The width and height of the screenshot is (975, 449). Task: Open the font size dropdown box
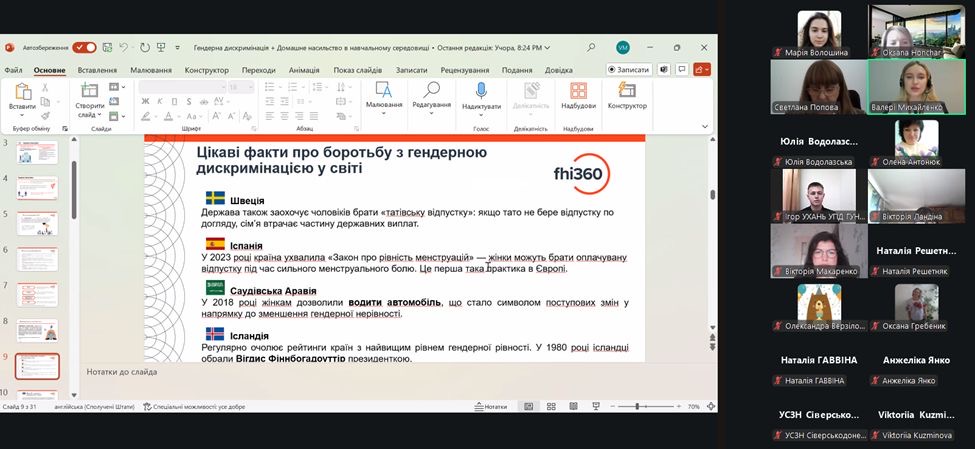point(241,87)
